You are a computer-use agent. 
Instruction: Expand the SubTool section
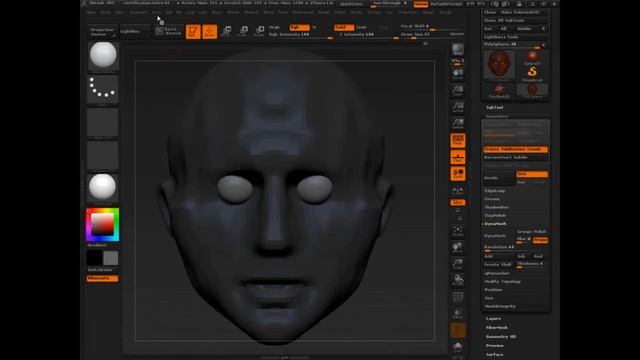(494, 107)
